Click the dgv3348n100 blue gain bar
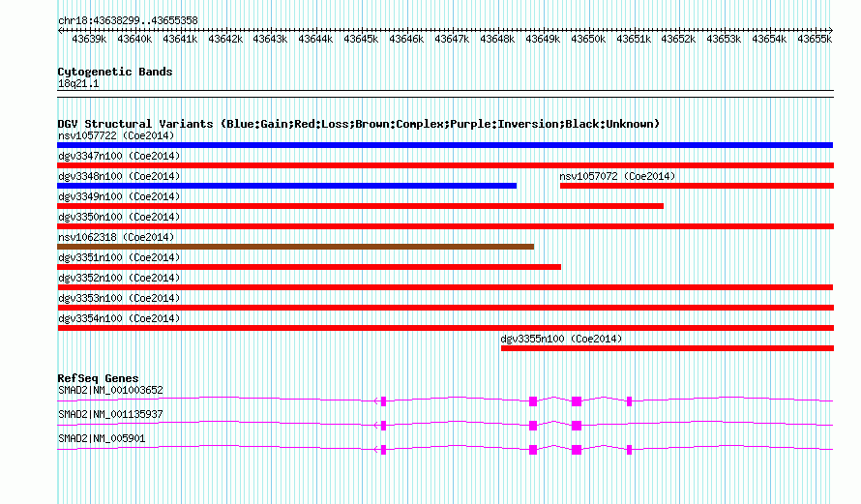Image resolution: width=861 pixels, height=504 pixels. pyautogui.click(x=286, y=186)
